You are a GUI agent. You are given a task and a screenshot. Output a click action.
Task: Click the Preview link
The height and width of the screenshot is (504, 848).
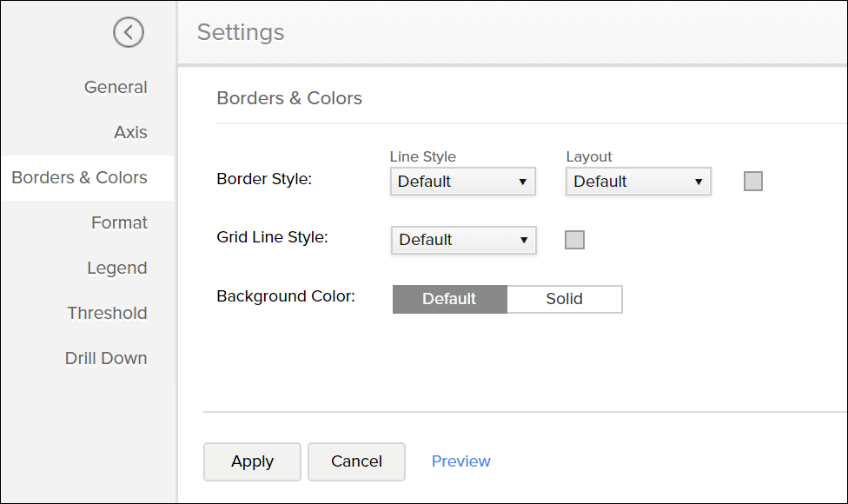(x=460, y=461)
